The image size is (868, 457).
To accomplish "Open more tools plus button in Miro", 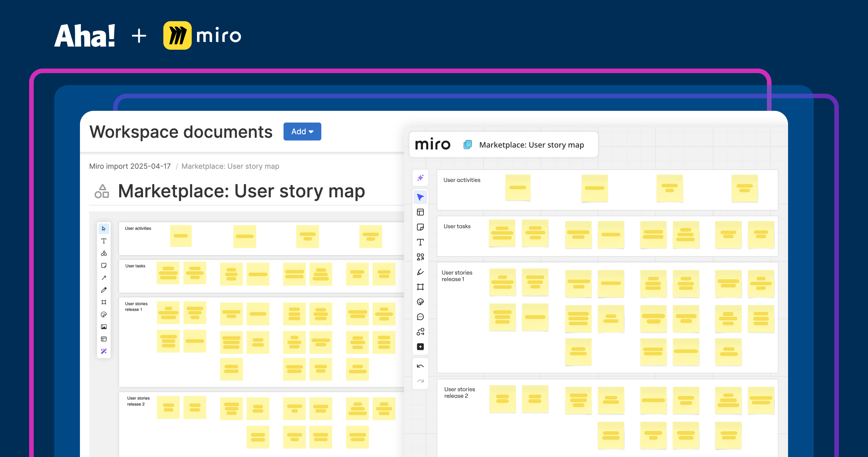I will click(x=420, y=347).
